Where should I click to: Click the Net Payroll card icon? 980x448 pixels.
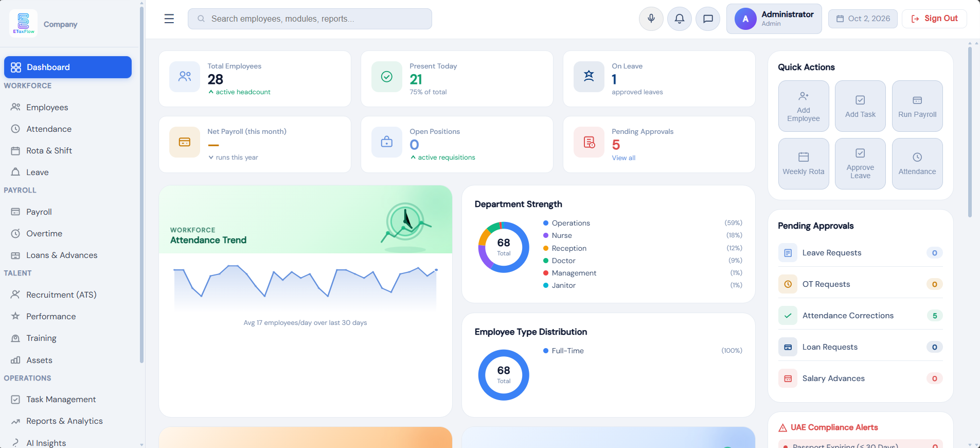185,142
